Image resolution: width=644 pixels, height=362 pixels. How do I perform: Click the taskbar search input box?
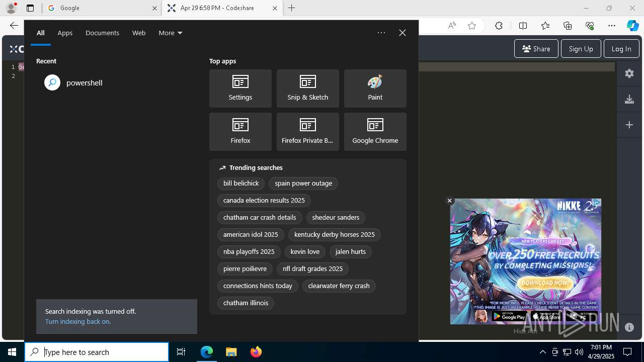[97, 352]
